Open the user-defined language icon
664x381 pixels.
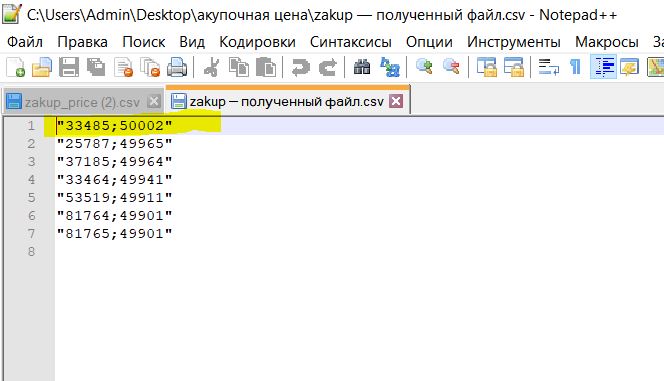coord(630,67)
